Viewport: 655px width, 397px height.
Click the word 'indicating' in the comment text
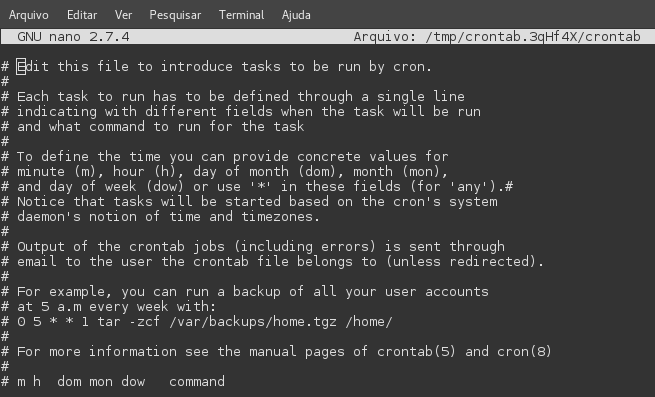click(57, 112)
